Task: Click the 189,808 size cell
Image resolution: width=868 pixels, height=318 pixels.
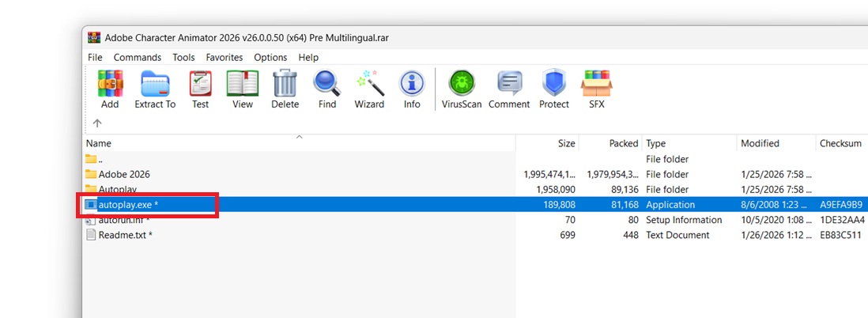Action: tap(559, 204)
